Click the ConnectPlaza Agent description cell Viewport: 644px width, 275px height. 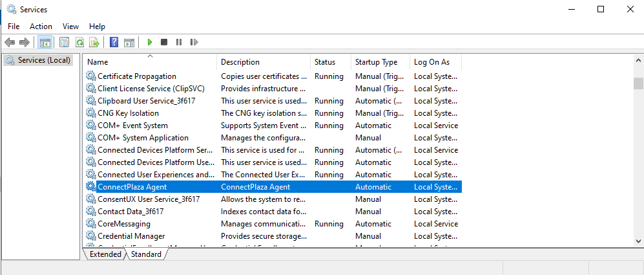click(255, 187)
